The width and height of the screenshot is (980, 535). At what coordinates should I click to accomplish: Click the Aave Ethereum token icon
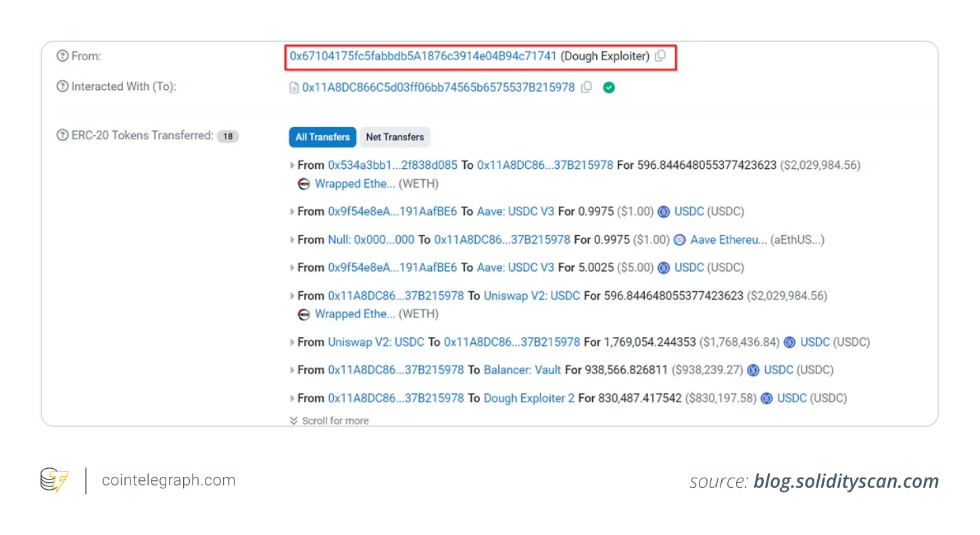(680, 240)
